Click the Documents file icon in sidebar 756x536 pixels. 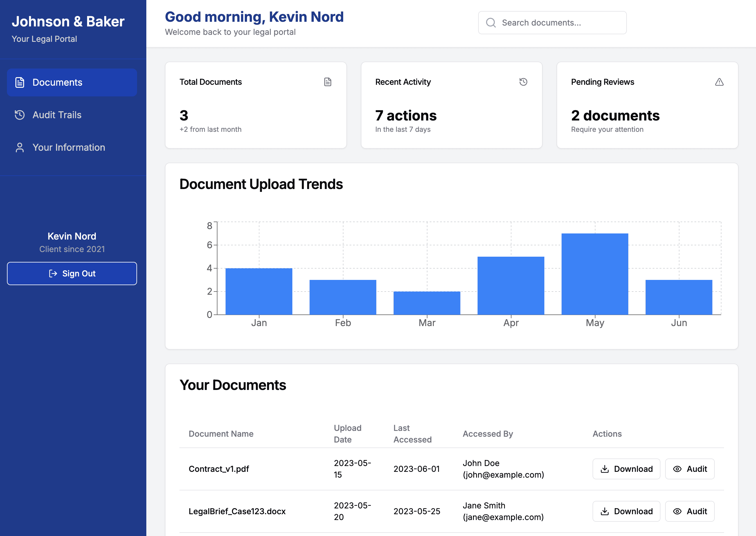pos(20,82)
